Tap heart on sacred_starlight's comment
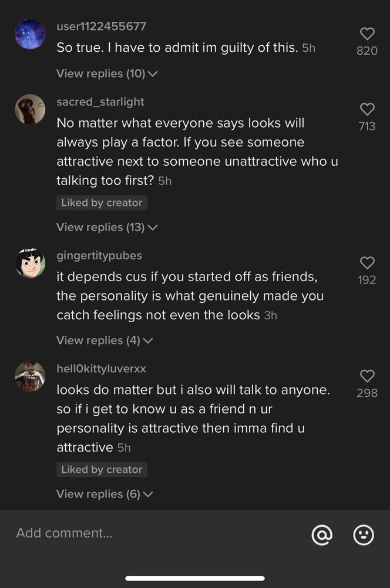Screen dimensions: 390x588 click(x=367, y=109)
